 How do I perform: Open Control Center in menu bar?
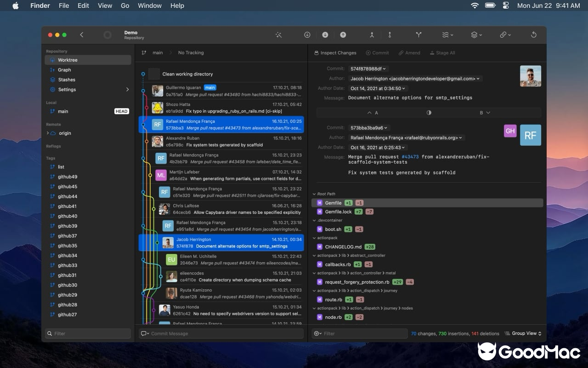click(506, 6)
